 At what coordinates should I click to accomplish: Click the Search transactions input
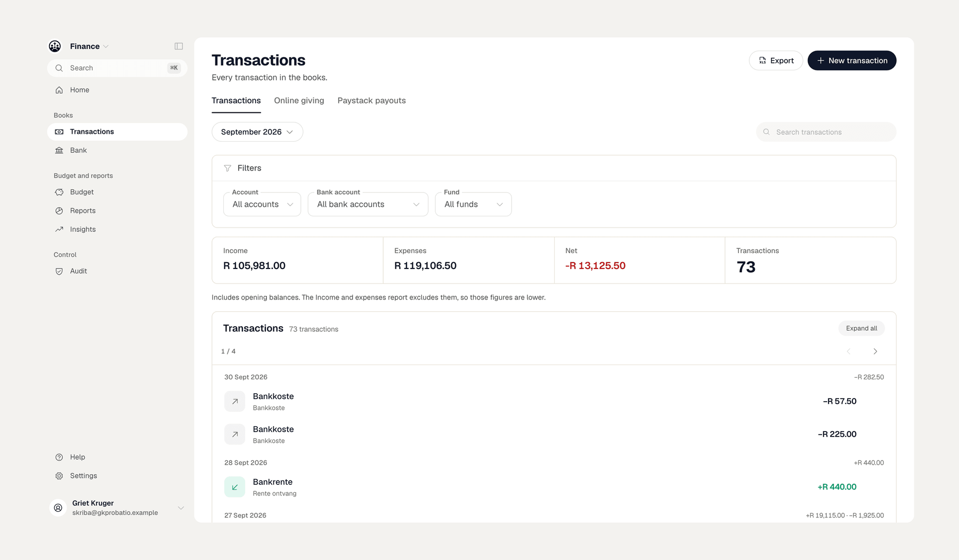tap(826, 132)
